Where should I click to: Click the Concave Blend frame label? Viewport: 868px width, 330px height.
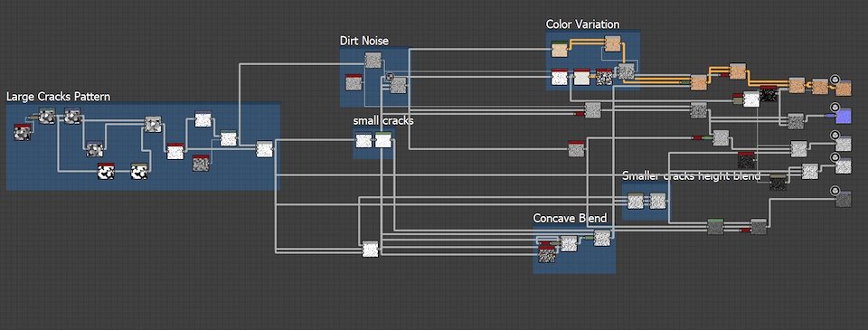click(x=570, y=218)
